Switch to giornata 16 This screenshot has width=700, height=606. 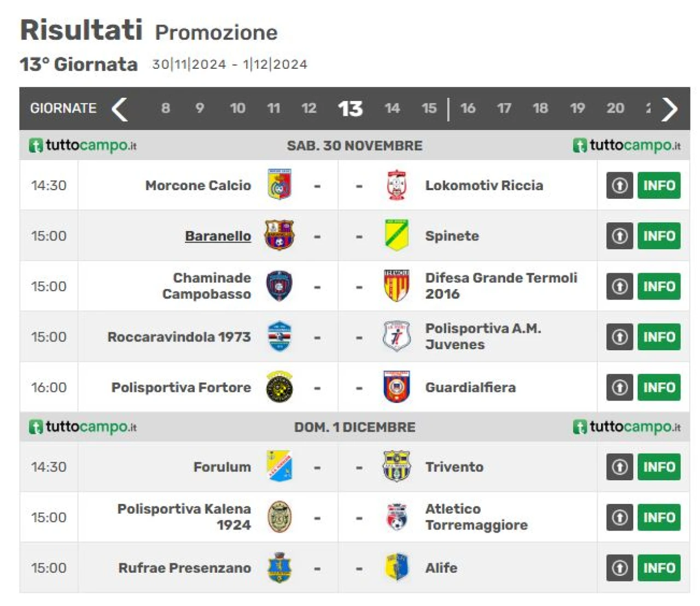pyautogui.click(x=468, y=108)
